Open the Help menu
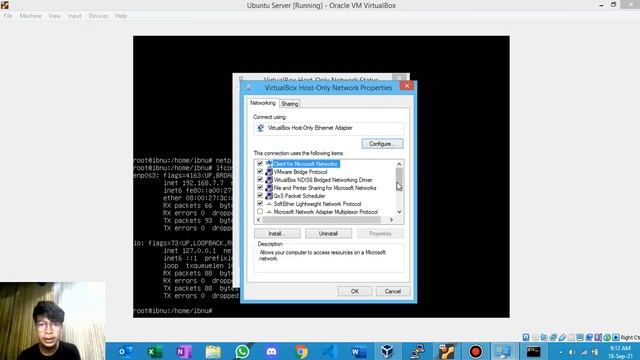This screenshot has height=360, width=640. [121, 16]
